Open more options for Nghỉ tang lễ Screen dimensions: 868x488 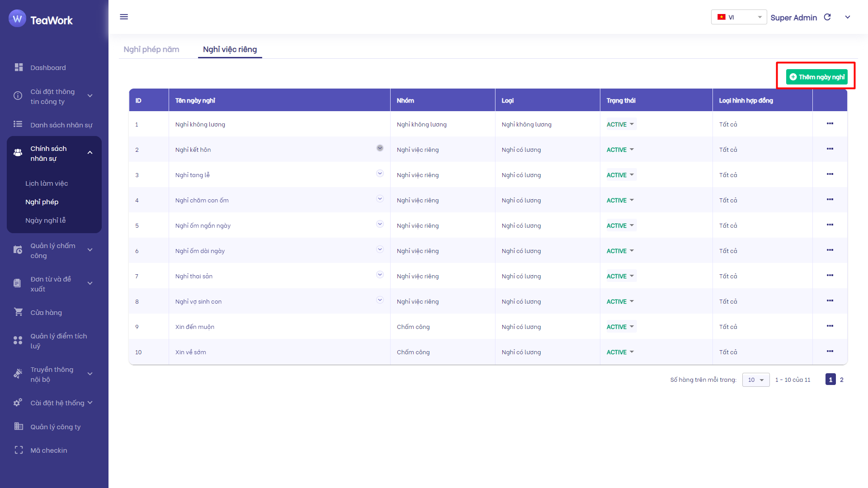(830, 174)
